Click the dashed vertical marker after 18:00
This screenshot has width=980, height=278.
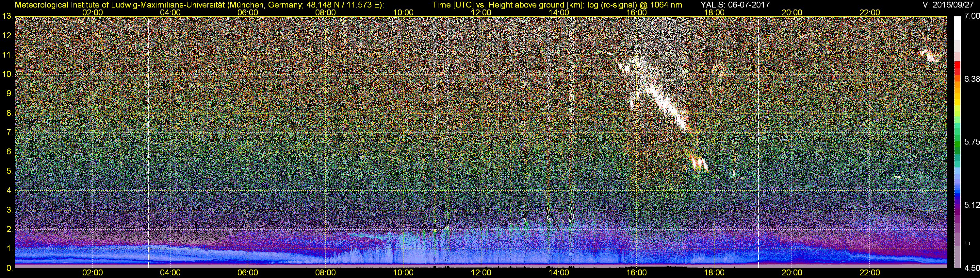[x=759, y=142]
